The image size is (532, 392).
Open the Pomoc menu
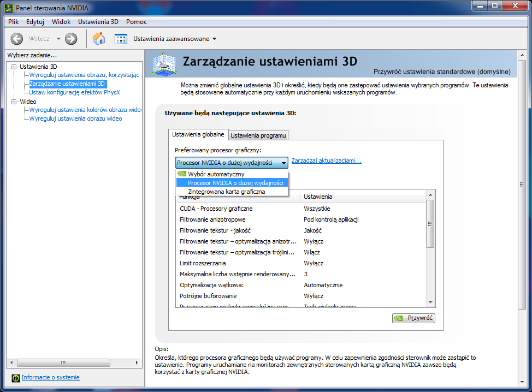pos(136,22)
